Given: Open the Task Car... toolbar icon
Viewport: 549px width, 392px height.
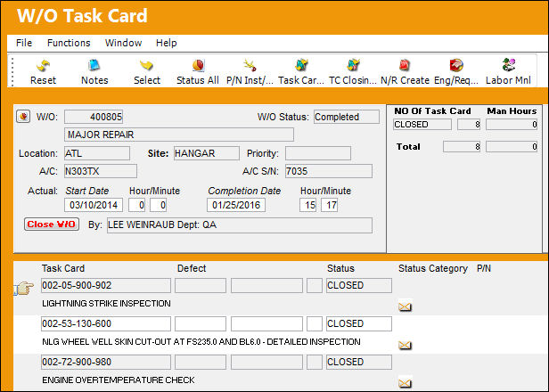Looking at the screenshot, I should [x=301, y=66].
